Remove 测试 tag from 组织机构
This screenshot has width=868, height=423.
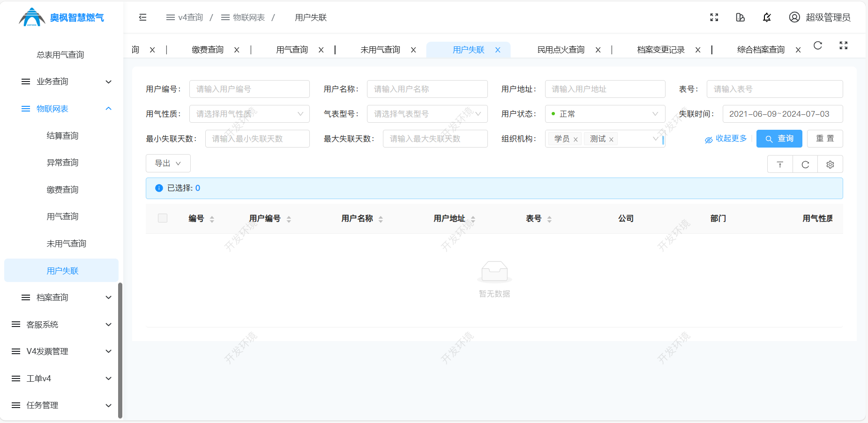[611, 140]
